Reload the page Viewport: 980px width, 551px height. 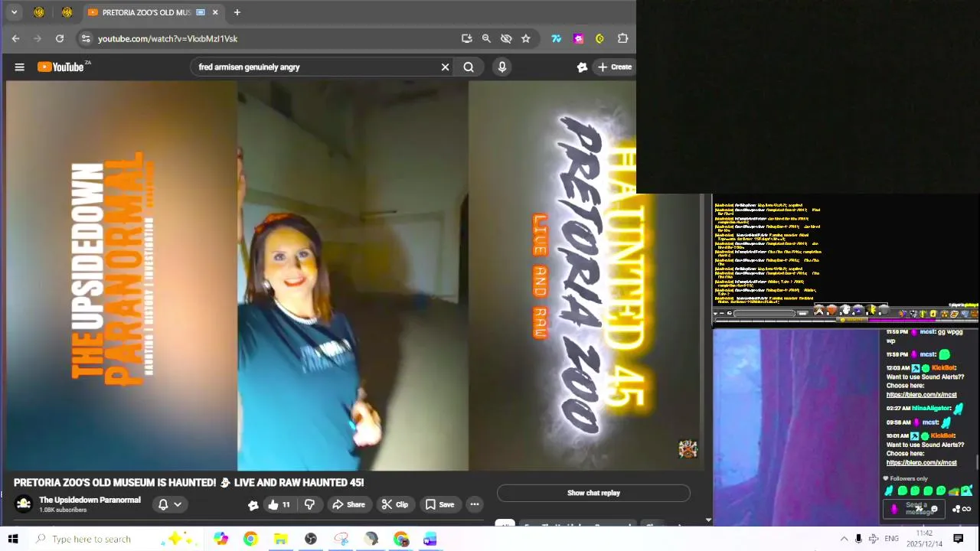point(60,38)
